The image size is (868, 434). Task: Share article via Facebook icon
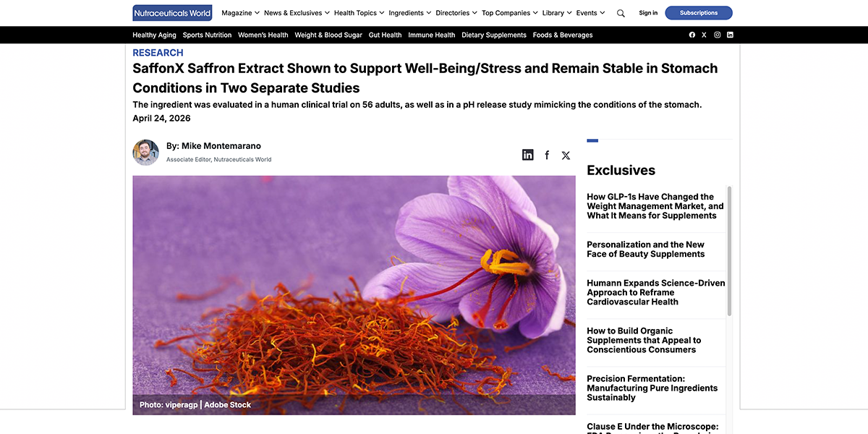tap(547, 155)
